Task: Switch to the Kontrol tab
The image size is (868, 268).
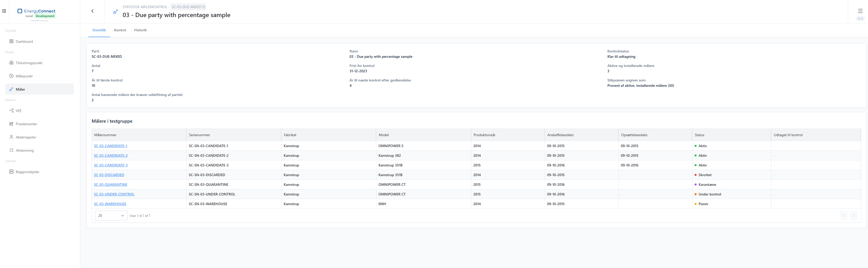Action: tap(120, 30)
